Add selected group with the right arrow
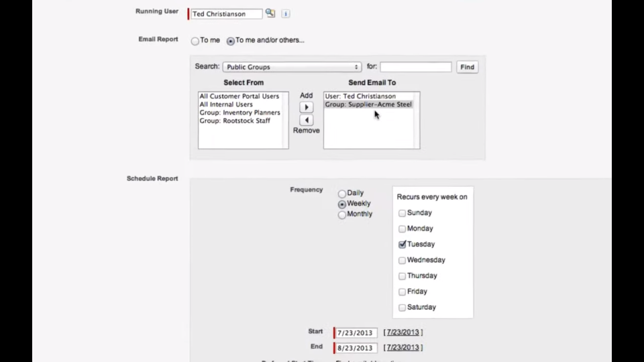Image resolution: width=644 pixels, height=362 pixels. coord(307,107)
